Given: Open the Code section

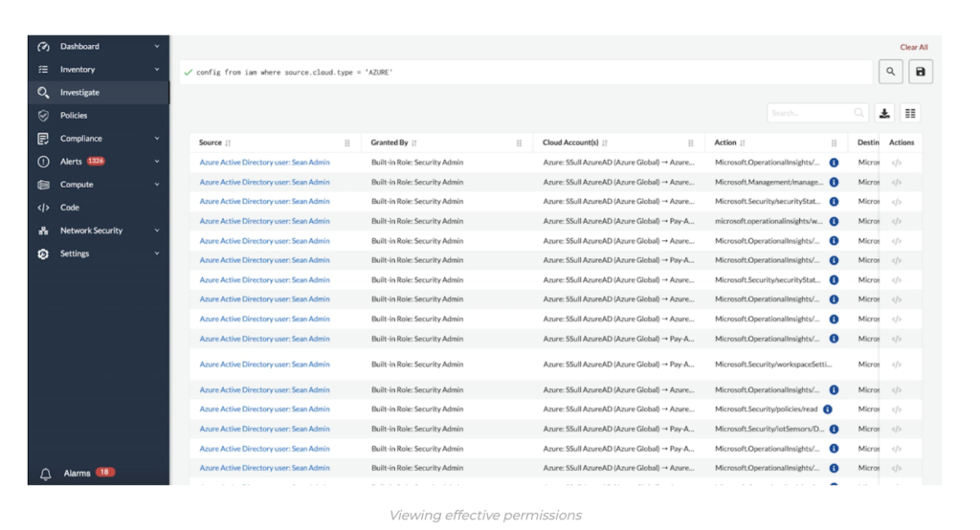Looking at the screenshot, I should (x=69, y=208).
